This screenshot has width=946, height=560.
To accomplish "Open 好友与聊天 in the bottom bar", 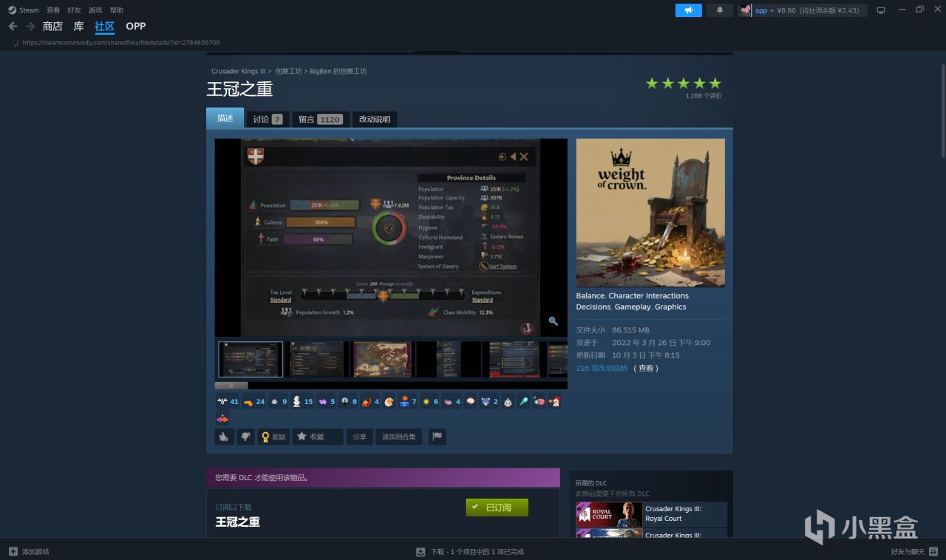I will click(x=908, y=552).
